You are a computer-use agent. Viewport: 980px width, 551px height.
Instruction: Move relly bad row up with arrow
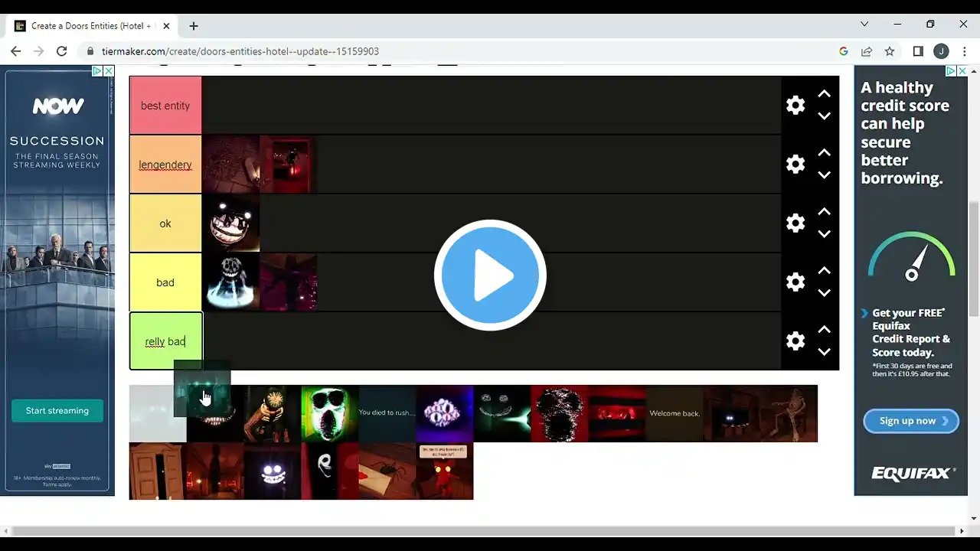tap(824, 329)
